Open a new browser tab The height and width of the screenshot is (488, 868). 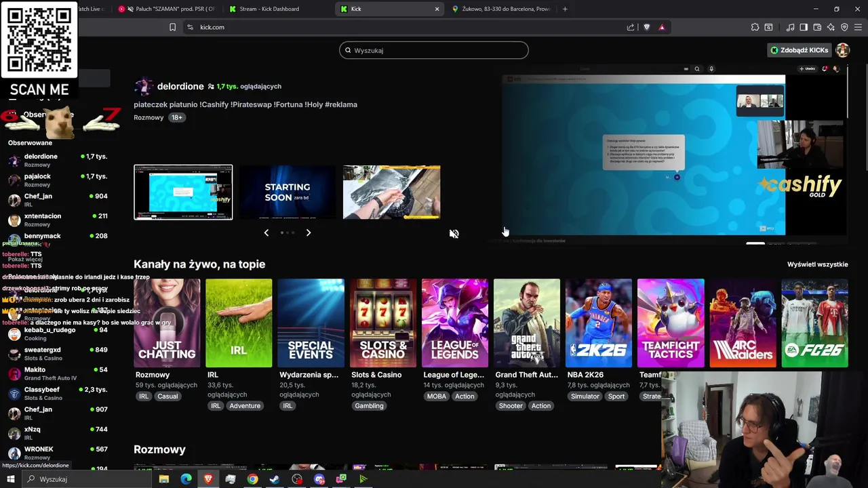[x=565, y=9]
